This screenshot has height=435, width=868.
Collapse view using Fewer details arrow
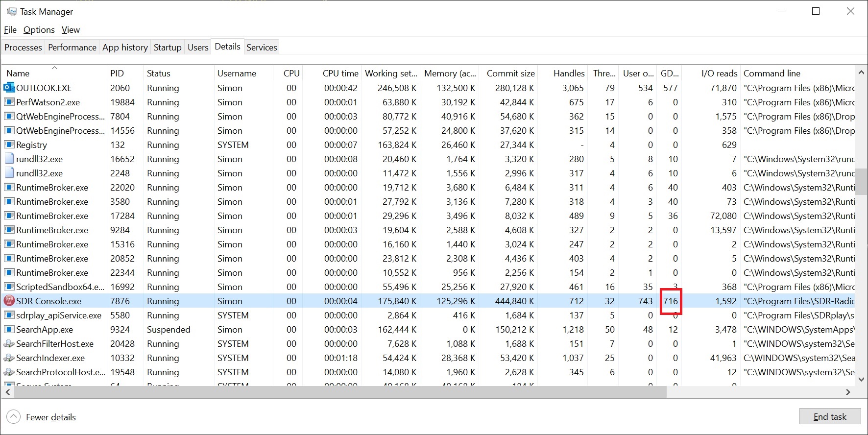pyautogui.click(x=13, y=417)
